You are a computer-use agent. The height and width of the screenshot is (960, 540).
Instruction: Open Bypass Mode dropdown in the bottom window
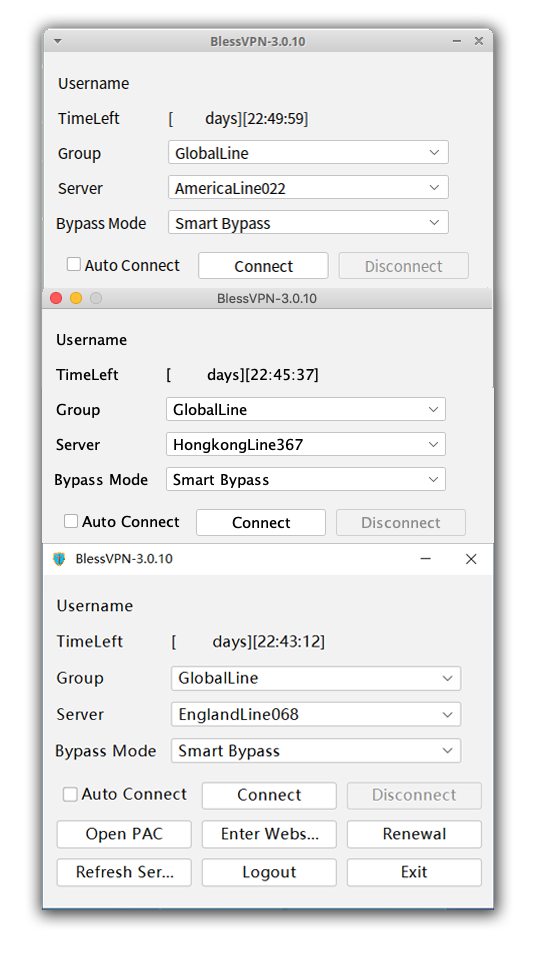(x=316, y=751)
